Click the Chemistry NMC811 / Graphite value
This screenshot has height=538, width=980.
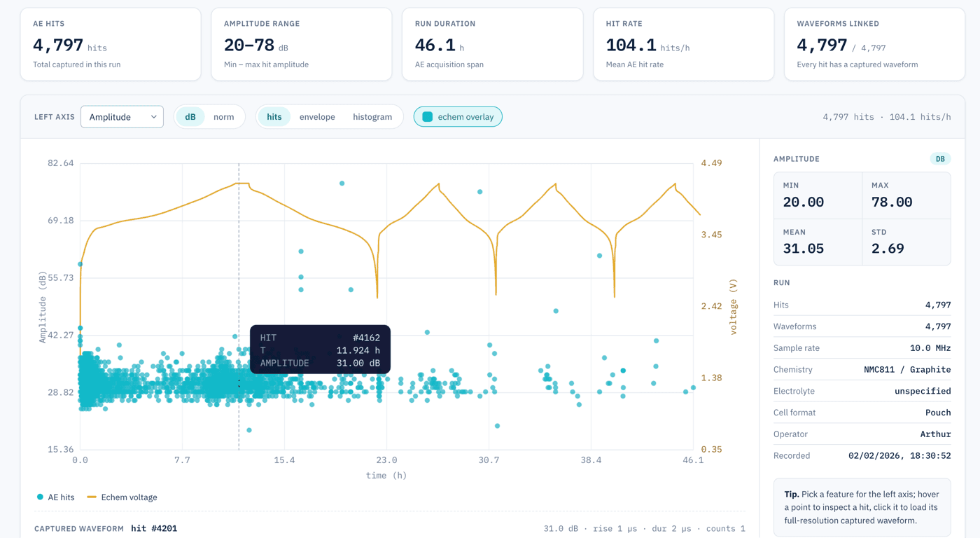coord(907,370)
